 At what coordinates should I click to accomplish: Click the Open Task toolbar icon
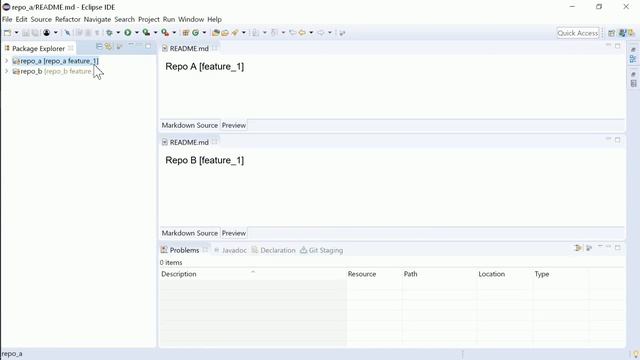click(x=225, y=33)
